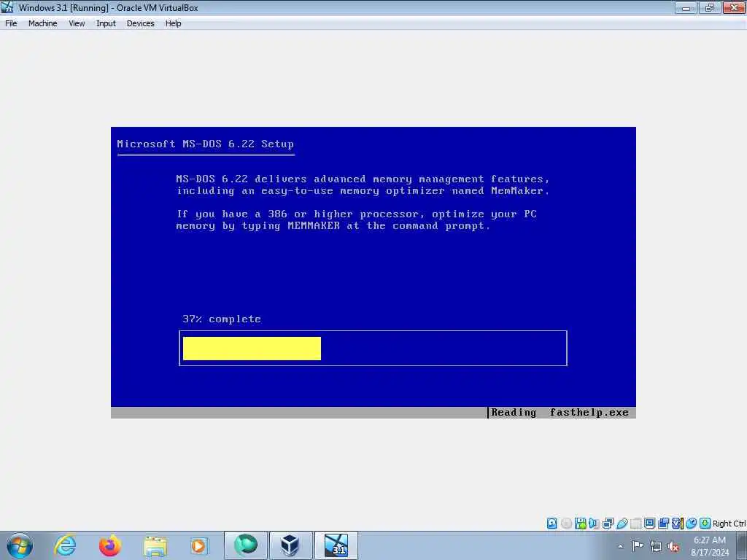The image size is (747, 560).
Task: Click the USB devices indicator icon
Action: (622, 524)
